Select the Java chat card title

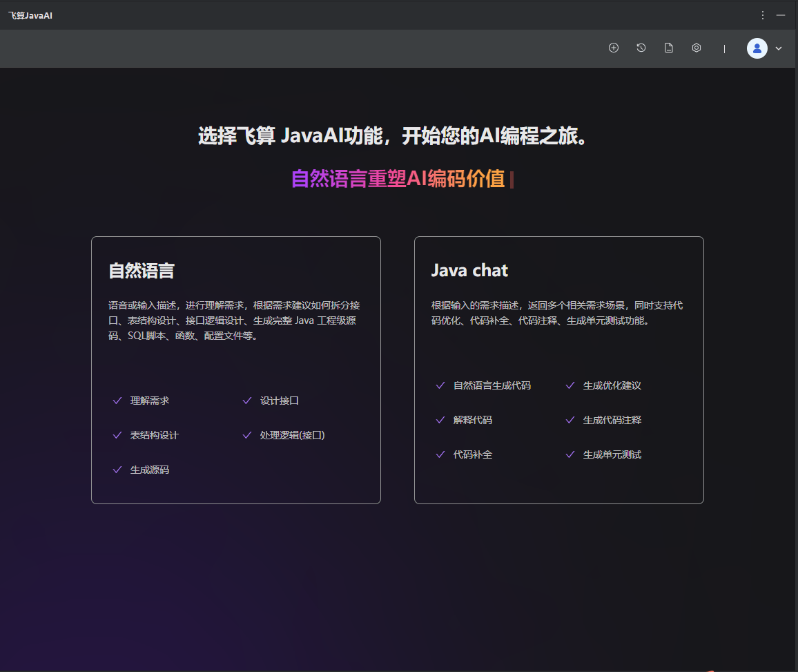click(x=469, y=270)
